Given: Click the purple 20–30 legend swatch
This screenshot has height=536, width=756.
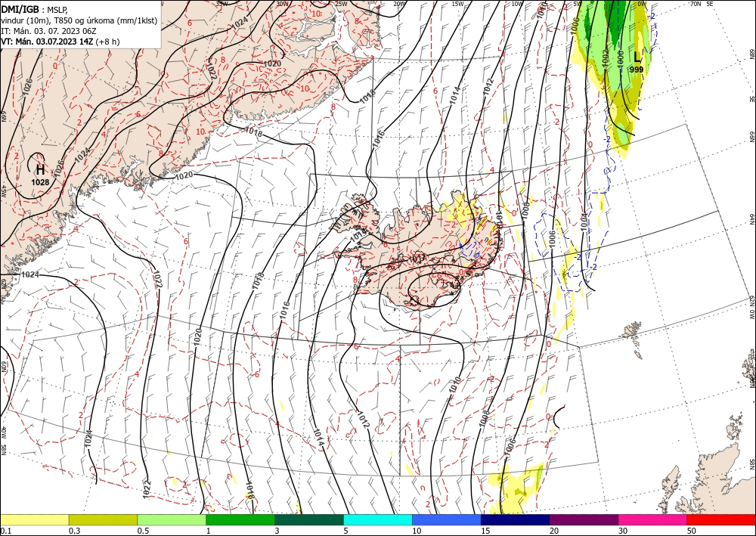Looking at the screenshot, I should coord(584,519).
